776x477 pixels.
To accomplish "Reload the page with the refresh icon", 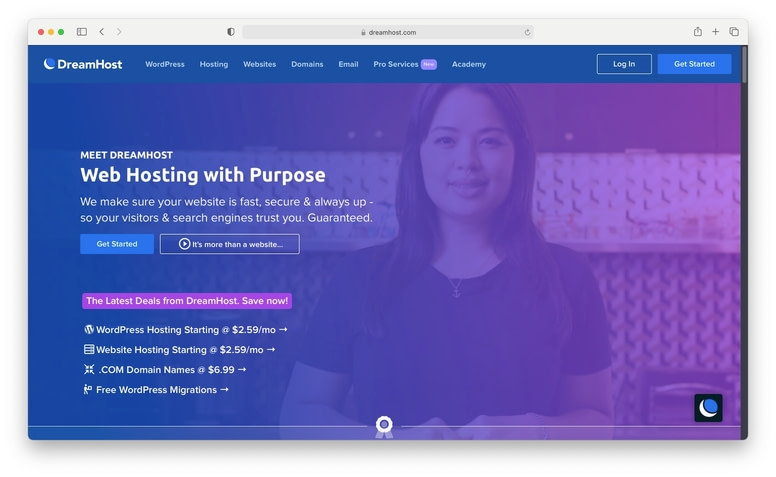I will pos(527,32).
